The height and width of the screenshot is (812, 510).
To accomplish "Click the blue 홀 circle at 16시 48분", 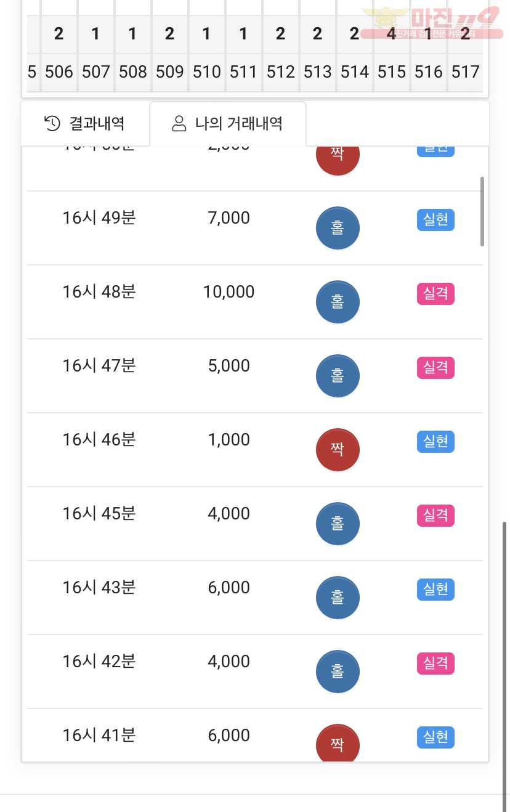I will point(338,302).
